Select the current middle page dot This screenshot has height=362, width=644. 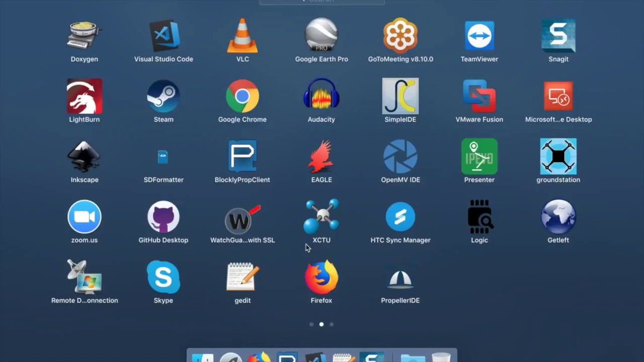click(x=321, y=324)
